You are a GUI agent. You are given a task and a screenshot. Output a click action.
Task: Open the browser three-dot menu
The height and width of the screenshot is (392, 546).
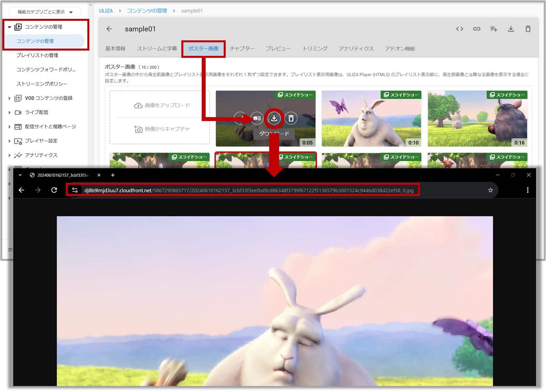point(527,190)
